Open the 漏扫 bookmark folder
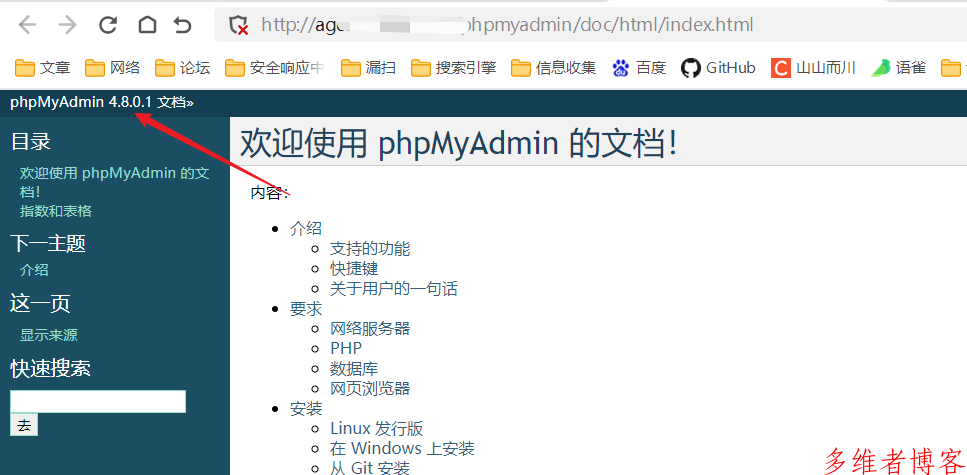Viewport: 967px width, 475px height. (369, 68)
